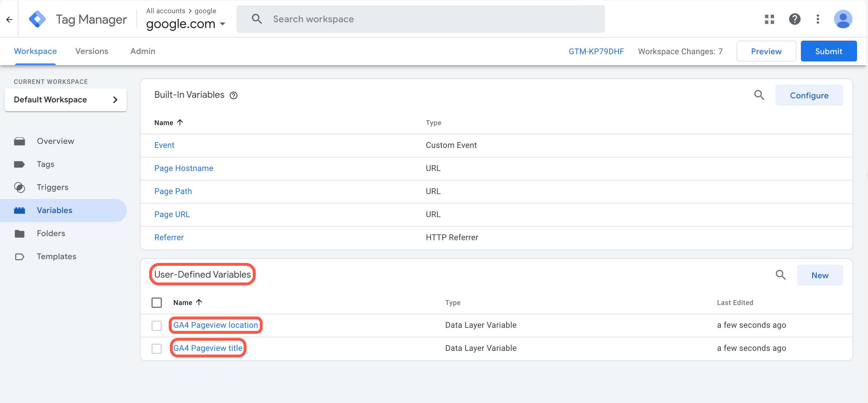Click User-Defined Variables Type column header

click(452, 302)
